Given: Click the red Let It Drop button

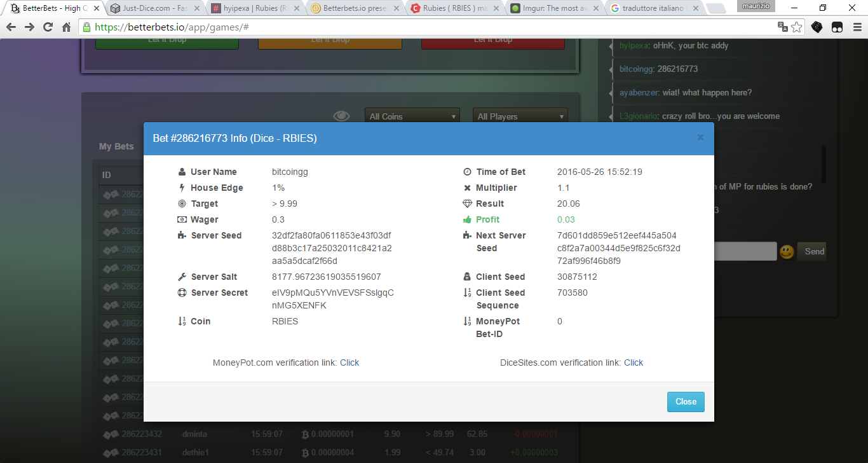Looking at the screenshot, I should 493,42.
